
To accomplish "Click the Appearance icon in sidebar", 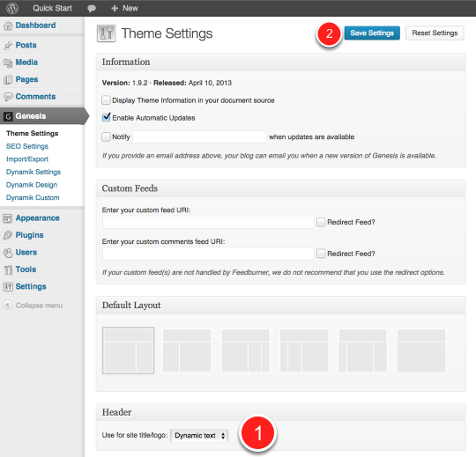I will pos(8,218).
